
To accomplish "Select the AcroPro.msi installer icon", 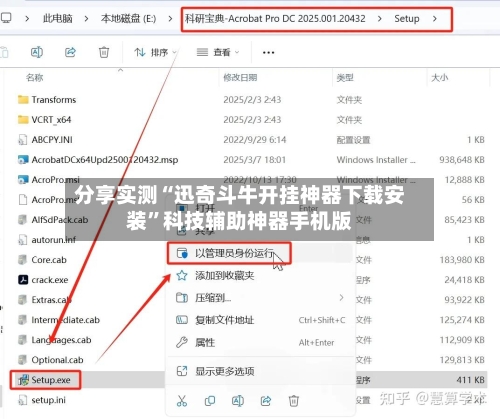I will coord(23,180).
